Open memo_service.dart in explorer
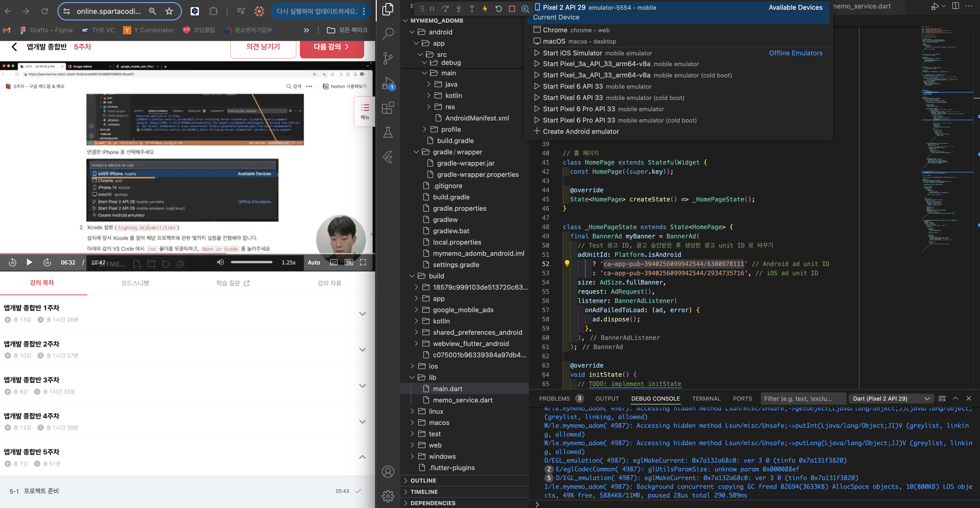The width and height of the screenshot is (980, 508). [463, 400]
